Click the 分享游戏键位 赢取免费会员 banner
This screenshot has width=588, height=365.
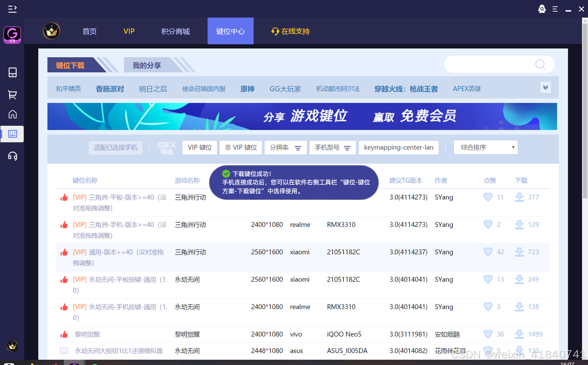[x=302, y=116]
